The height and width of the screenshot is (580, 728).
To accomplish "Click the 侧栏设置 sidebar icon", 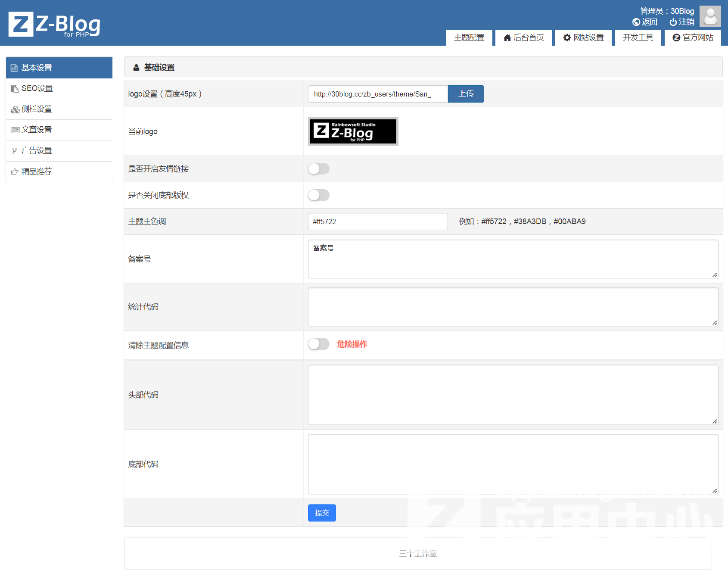I will point(15,109).
